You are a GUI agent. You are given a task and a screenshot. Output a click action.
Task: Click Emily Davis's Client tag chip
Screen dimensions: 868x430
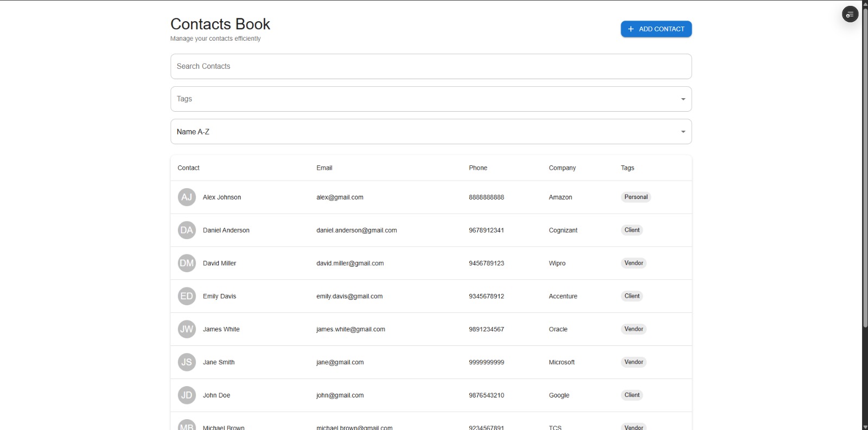point(632,296)
